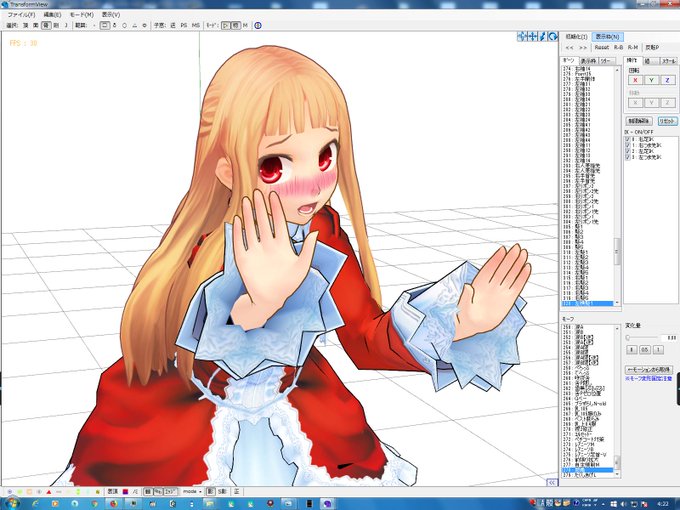This screenshot has width=680, height=510.
Task: Click the R-M button
Action: click(633, 48)
